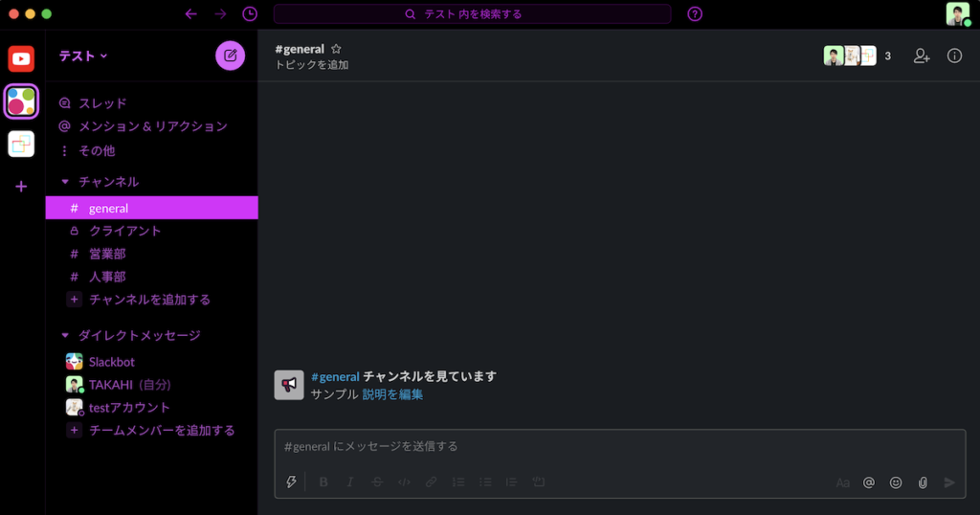Open the shortcuts lightning bolt menu
980x515 pixels.
click(x=291, y=481)
